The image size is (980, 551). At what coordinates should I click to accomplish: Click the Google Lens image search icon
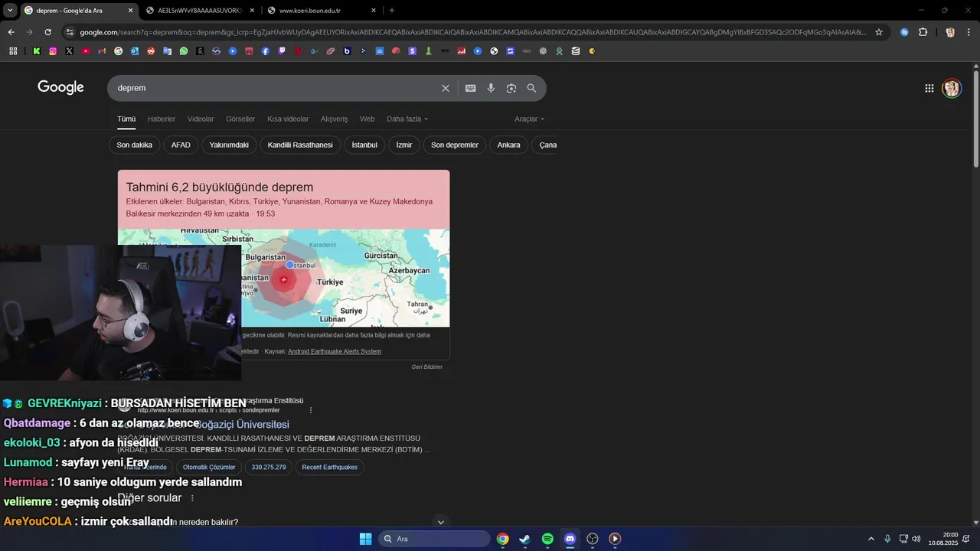tap(511, 88)
